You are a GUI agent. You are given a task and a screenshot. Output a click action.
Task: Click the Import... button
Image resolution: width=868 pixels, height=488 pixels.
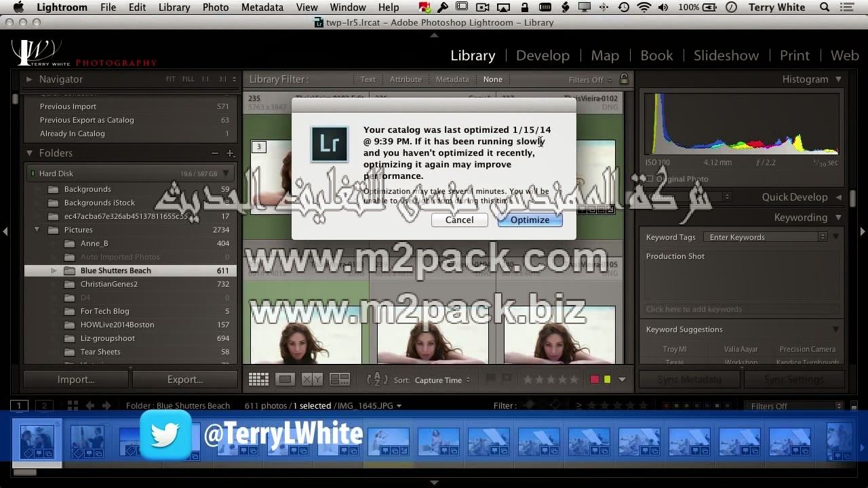coord(76,380)
